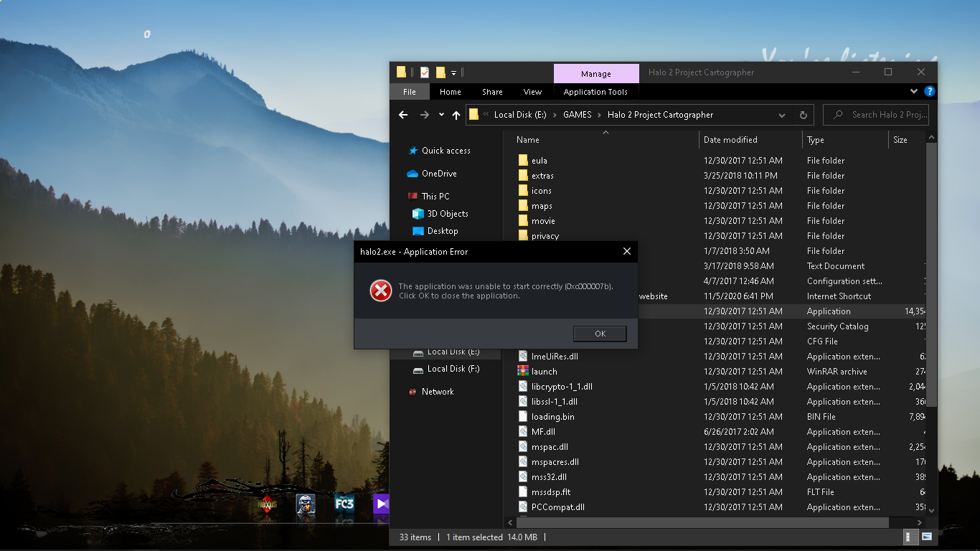980x551 pixels.
Task: Launch FC3 from the desktop dock
Action: pos(344,504)
